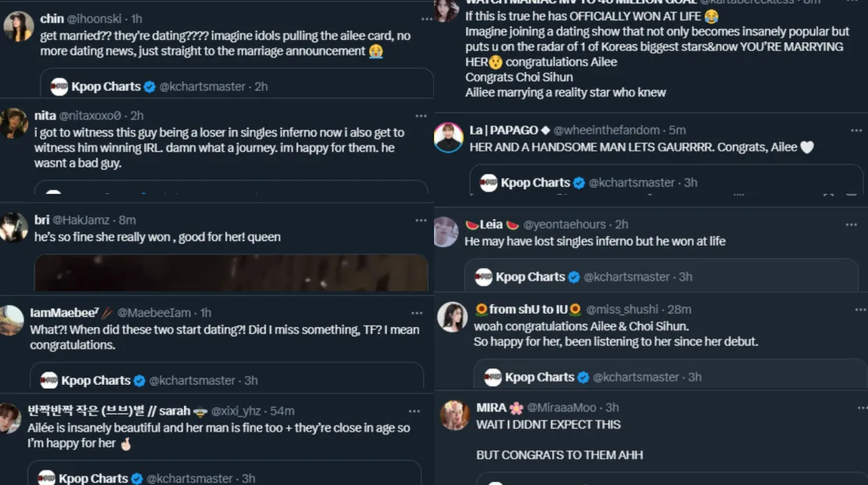Open the @HakJamz profile handle
The height and width of the screenshot is (485, 868).
82,221
